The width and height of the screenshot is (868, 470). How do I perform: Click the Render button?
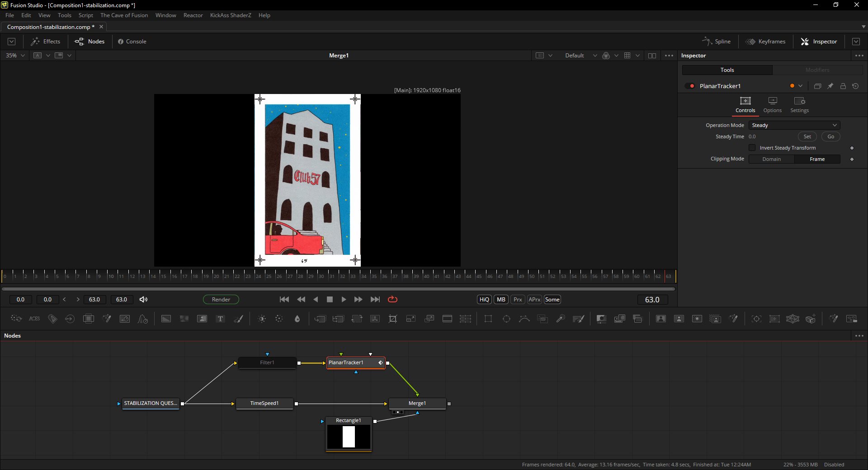tap(221, 300)
